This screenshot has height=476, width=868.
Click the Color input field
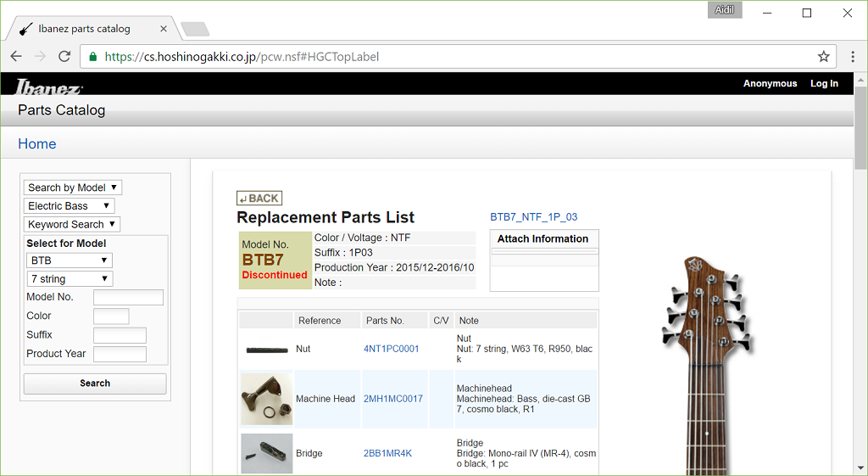[111, 316]
